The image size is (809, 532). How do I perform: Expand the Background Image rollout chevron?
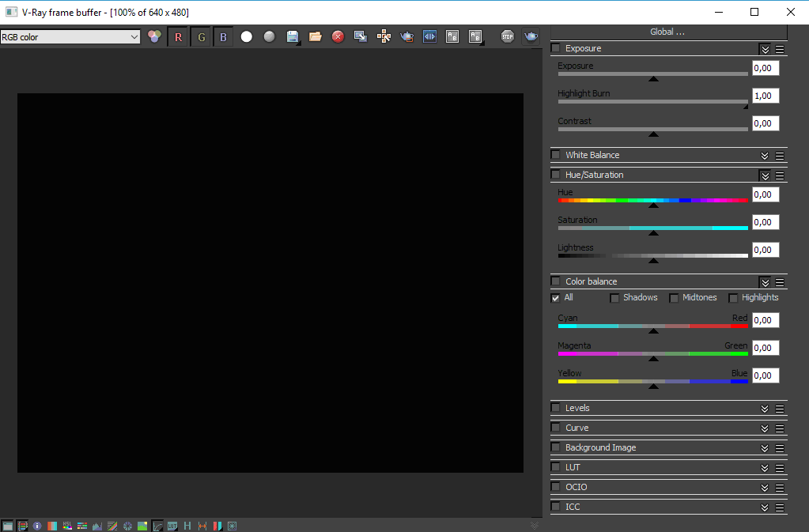(766, 448)
